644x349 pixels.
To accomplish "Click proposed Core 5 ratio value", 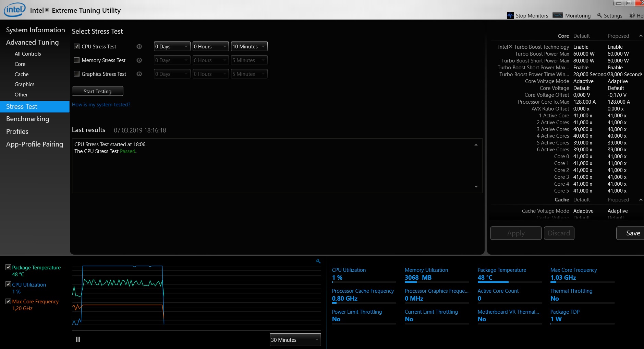I will point(617,191).
